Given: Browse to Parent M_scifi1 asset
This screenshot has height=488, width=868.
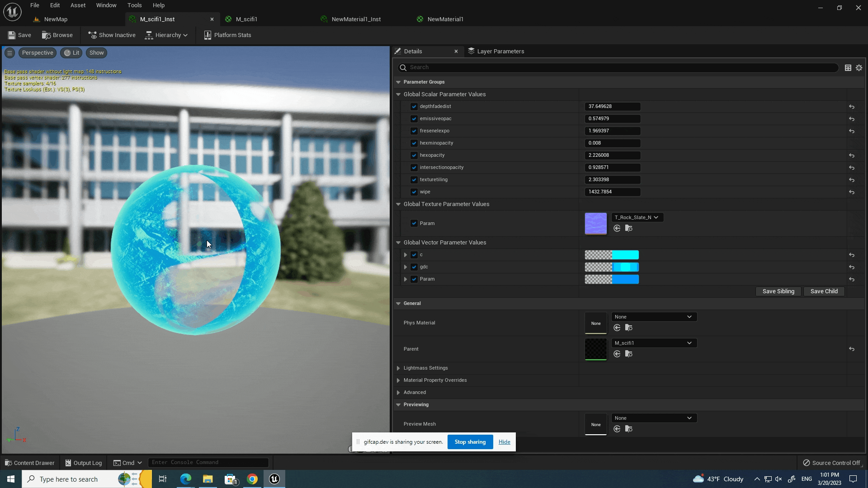Looking at the screenshot, I should (629, 354).
